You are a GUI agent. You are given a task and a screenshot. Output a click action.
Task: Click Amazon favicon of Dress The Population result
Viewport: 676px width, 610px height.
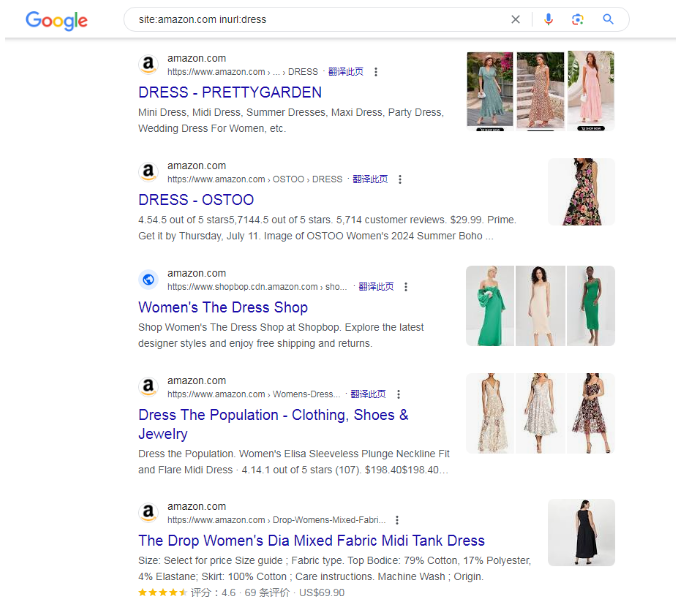click(x=148, y=386)
